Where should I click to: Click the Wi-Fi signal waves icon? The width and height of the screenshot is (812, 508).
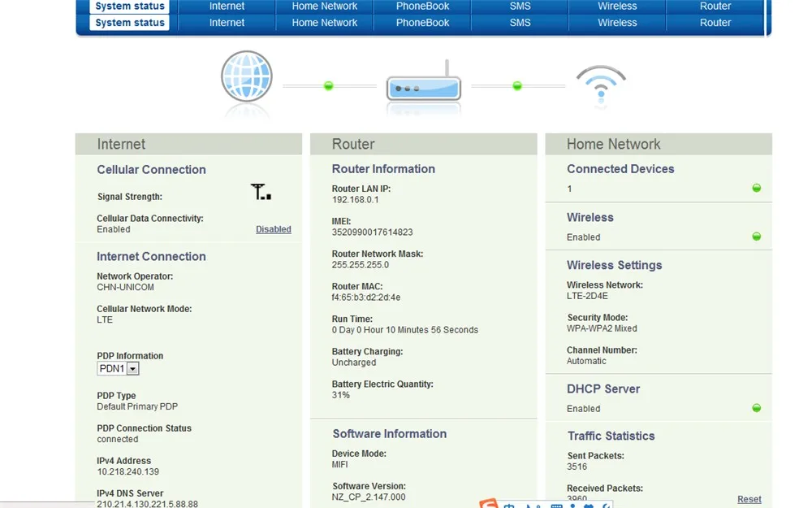coord(601,83)
